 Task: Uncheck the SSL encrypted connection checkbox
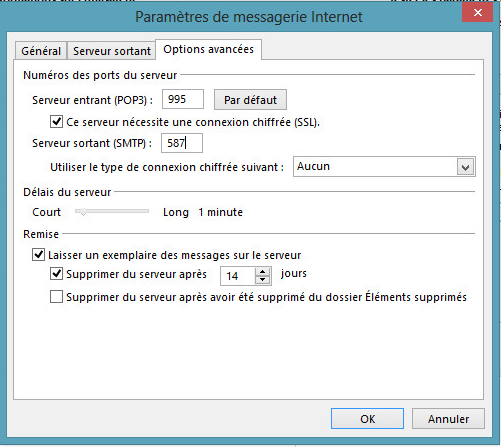[56, 122]
